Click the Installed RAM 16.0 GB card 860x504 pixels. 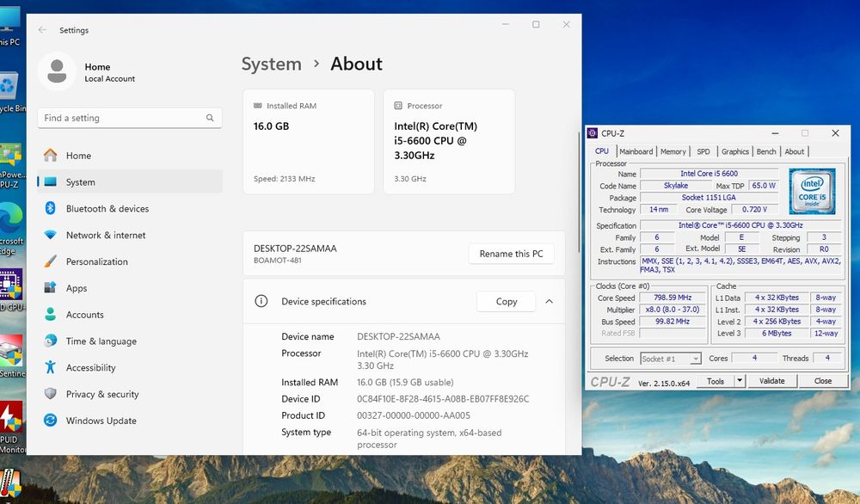click(x=308, y=142)
